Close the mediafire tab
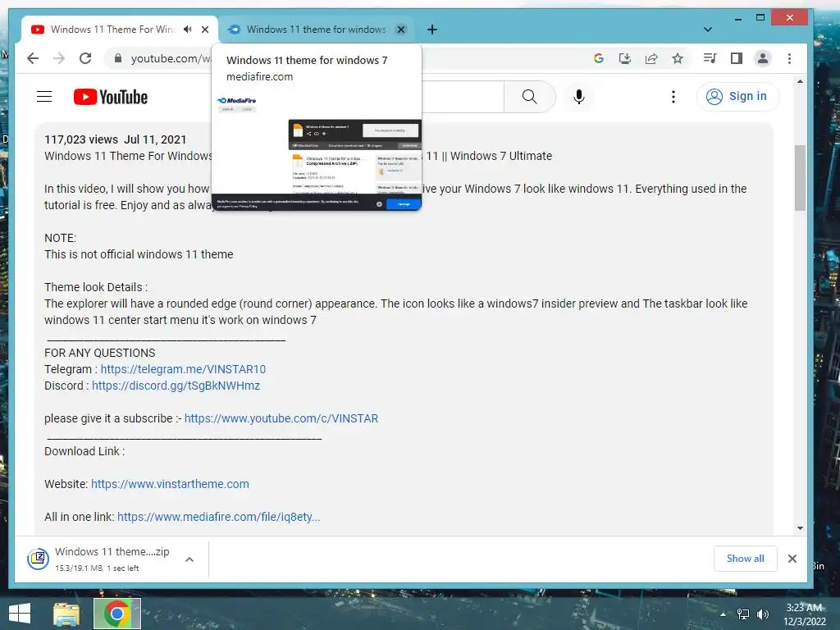 (400, 30)
